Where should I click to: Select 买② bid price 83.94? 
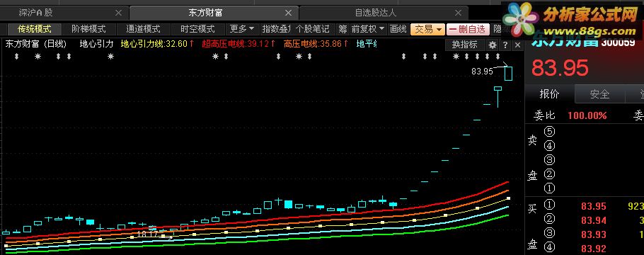(x=594, y=220)
